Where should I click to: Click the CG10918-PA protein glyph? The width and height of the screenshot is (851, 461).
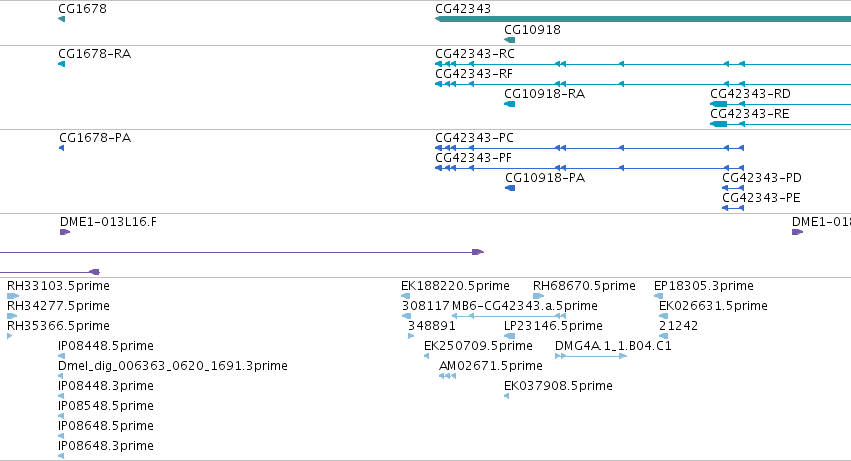[510, 188]
